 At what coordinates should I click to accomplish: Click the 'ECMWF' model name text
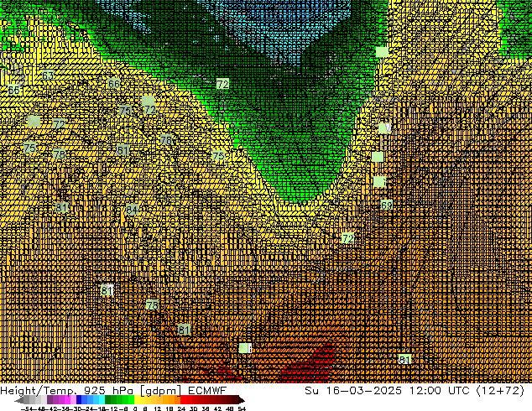click(207, 391)
